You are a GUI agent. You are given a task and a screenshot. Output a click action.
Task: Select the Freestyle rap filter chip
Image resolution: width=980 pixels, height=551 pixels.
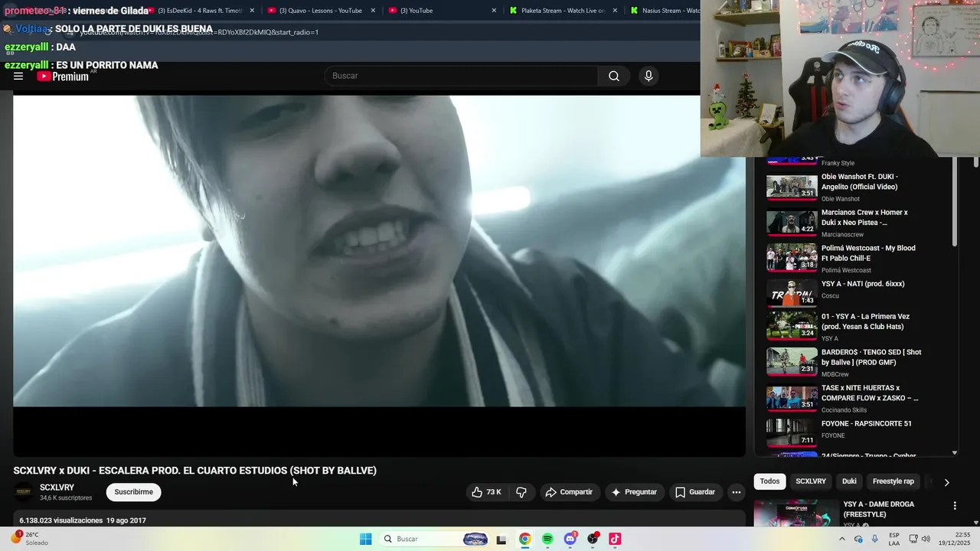[x=893, y=481]
